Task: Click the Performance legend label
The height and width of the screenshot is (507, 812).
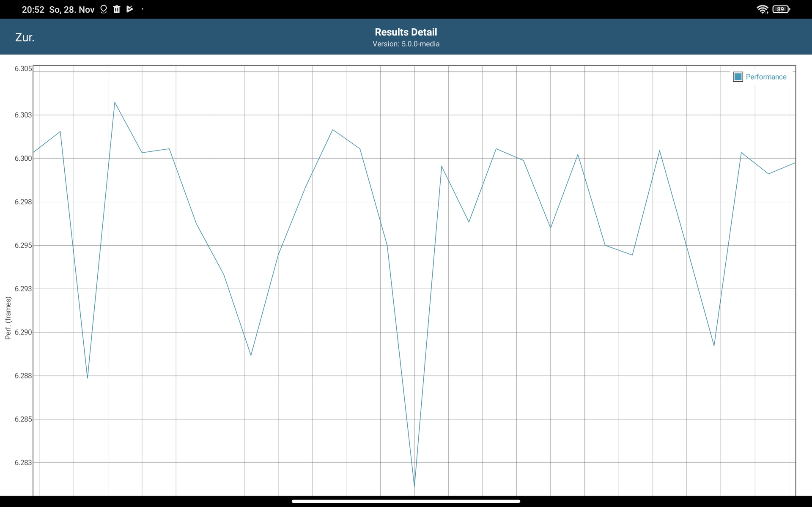Action: tap(766, 77)
